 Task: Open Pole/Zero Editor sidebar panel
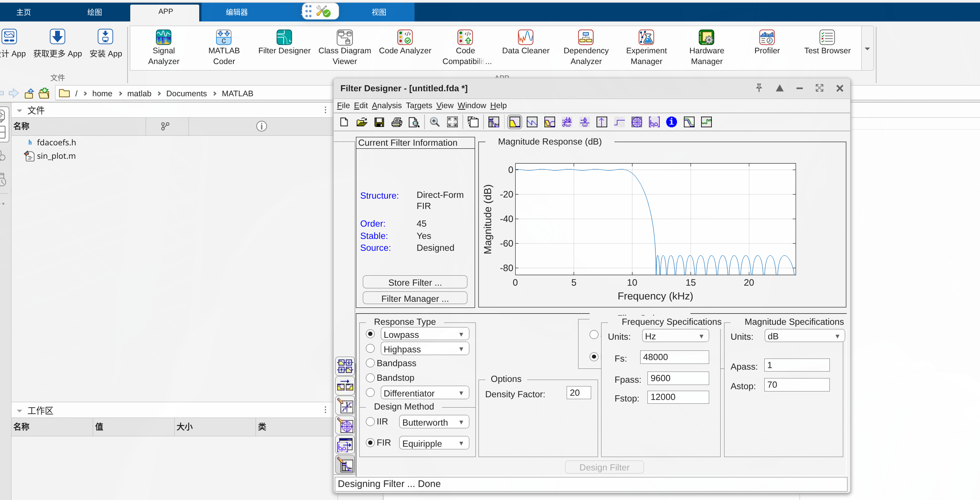coord(345,426)
